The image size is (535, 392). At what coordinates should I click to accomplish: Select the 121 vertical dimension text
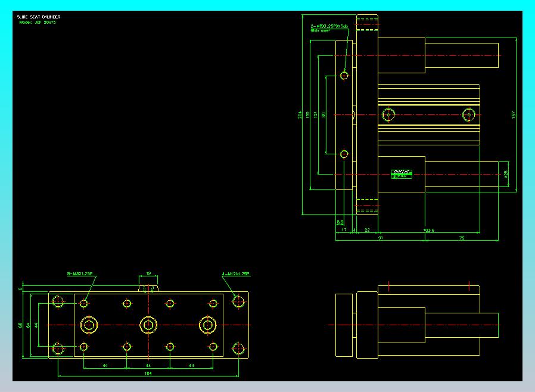coord(316,114)
